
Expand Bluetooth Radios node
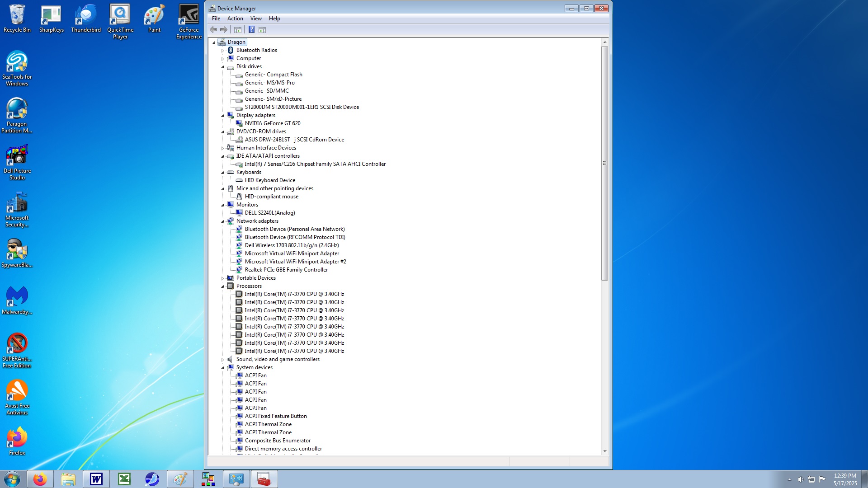point(222,51)
